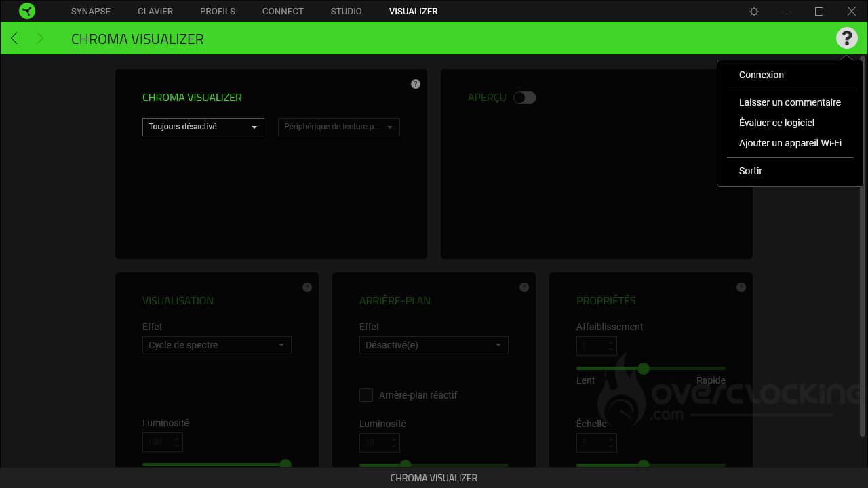Open help icon in Chroma Visualizer panel
The height and width of the screenshot is (488, 868).
tap(416, 84)
